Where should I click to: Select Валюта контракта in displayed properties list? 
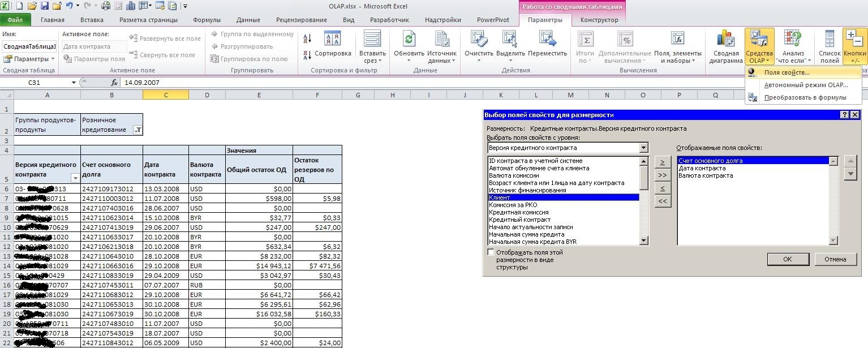pyautogui.click(x=753, y=175)
